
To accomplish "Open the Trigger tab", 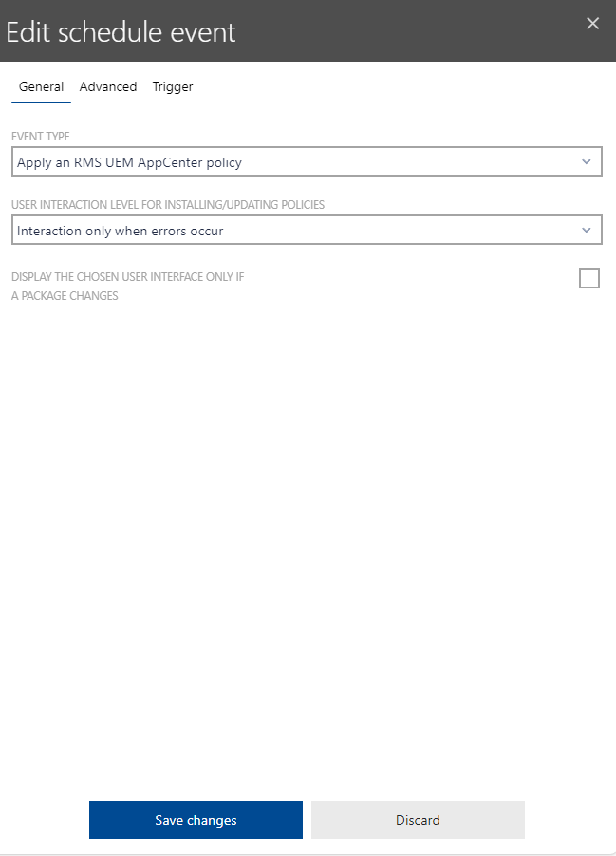I will [172, 86].
